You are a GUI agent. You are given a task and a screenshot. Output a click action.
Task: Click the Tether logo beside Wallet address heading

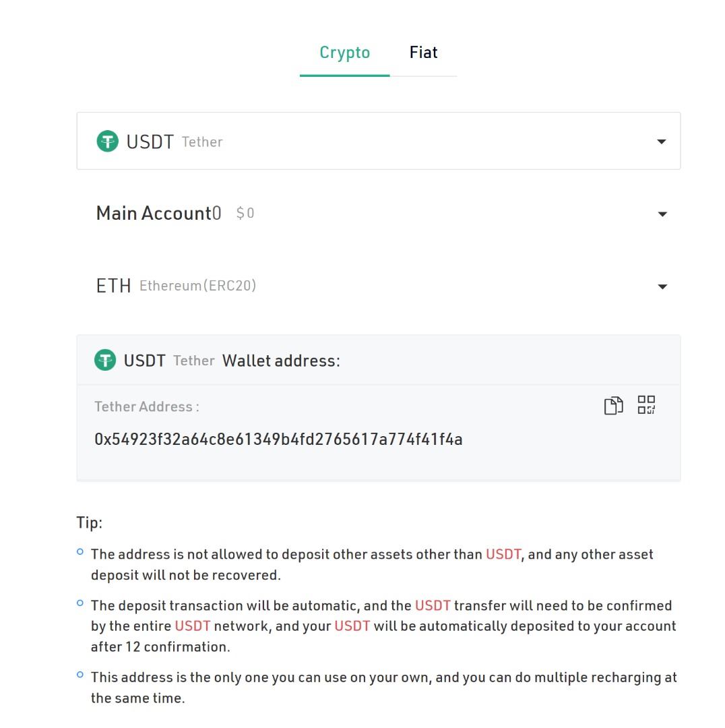(x=105, y=361)
